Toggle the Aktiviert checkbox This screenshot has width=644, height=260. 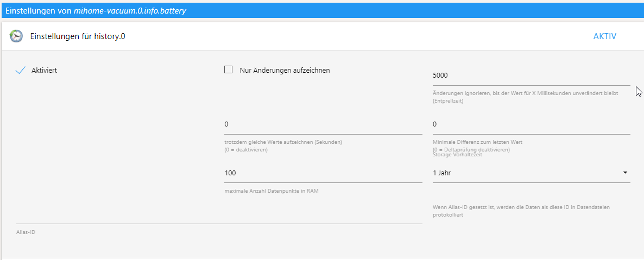point(21,70)
